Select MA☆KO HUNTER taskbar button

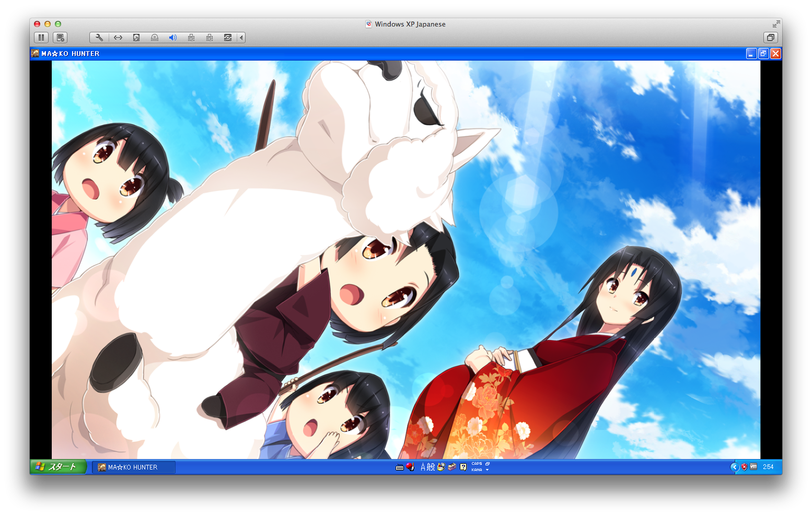[x=134, y=467]
